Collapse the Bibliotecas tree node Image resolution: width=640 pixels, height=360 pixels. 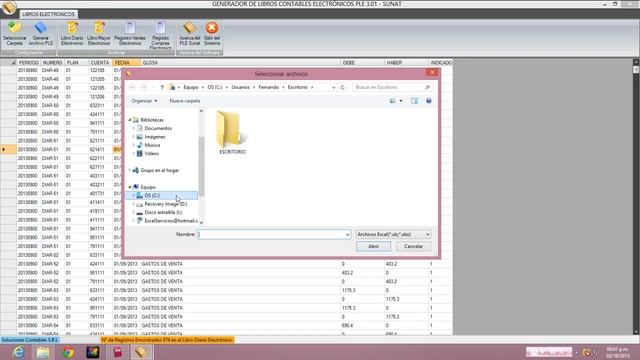click(130, 120)
